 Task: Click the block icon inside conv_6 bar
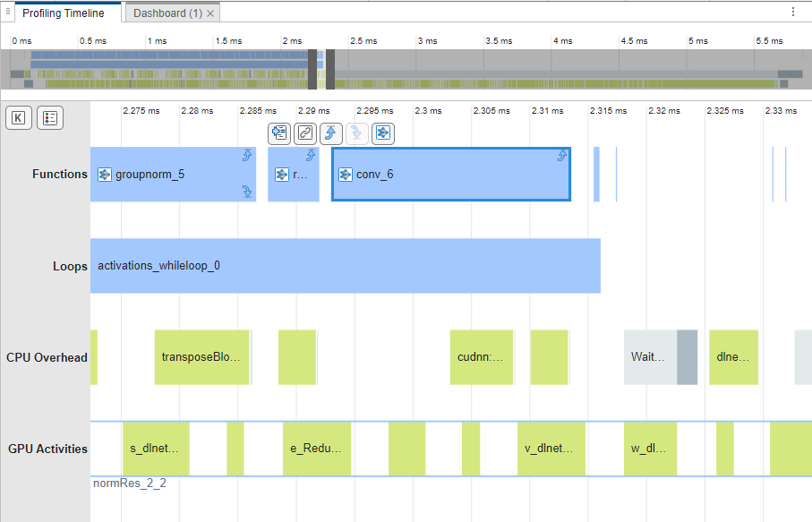[346, 175]
